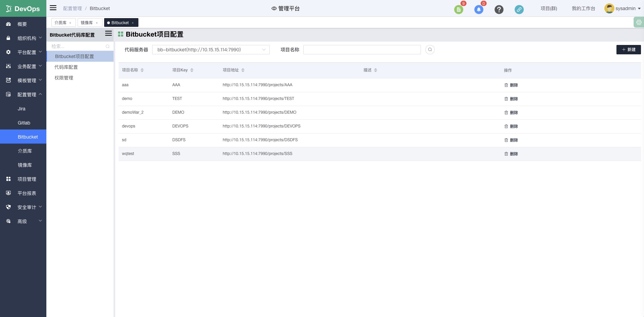The image size is (644, 317).
Task: Close the Bitbucket tab
Action: (x=133, y=23)
